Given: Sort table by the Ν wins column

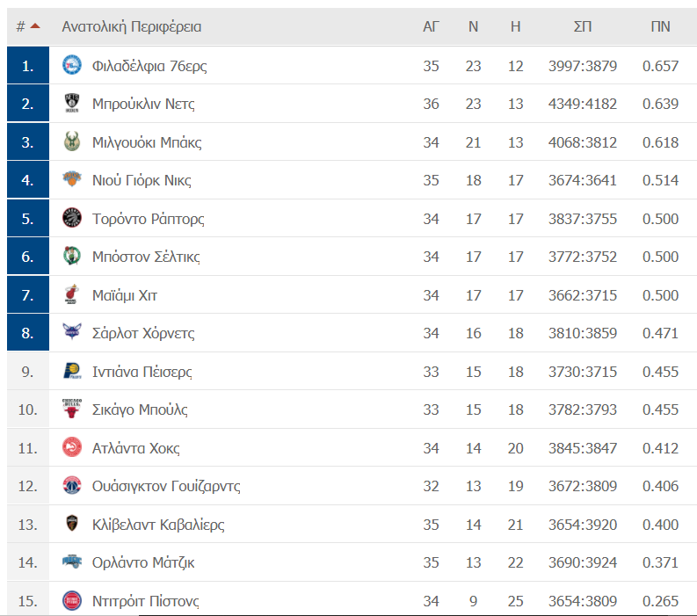Looking at the screenshot, I should tap(473, 26).
